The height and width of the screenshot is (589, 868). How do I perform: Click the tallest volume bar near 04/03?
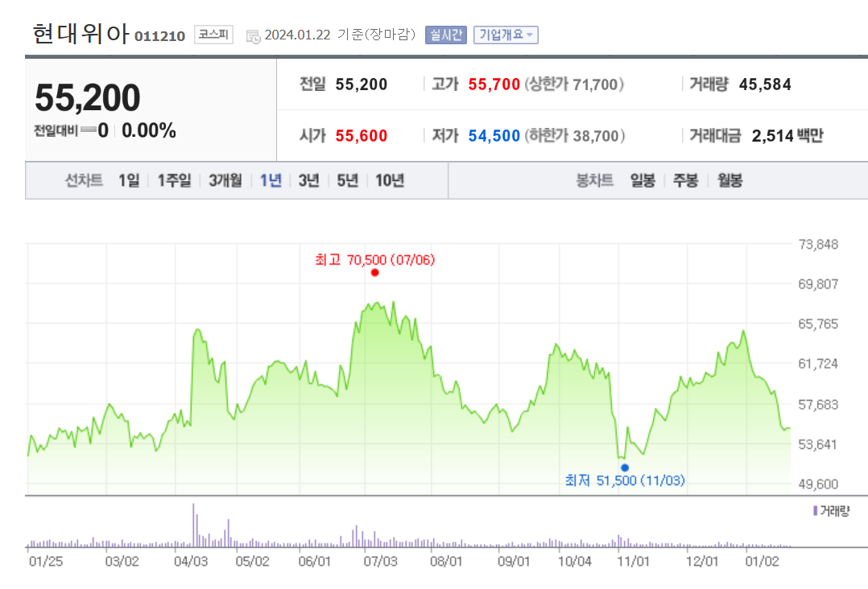coord(193,525)
